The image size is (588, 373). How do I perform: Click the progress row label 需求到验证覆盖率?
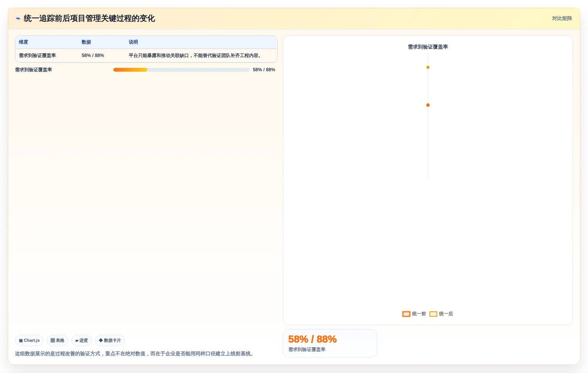click(x=34, y=70)
